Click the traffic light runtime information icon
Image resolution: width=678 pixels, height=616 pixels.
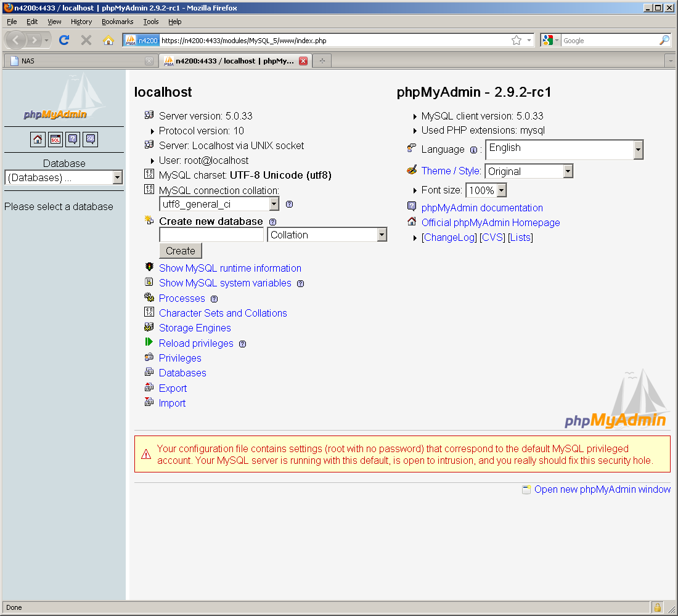pyautogui.click(x=149, y=267)
